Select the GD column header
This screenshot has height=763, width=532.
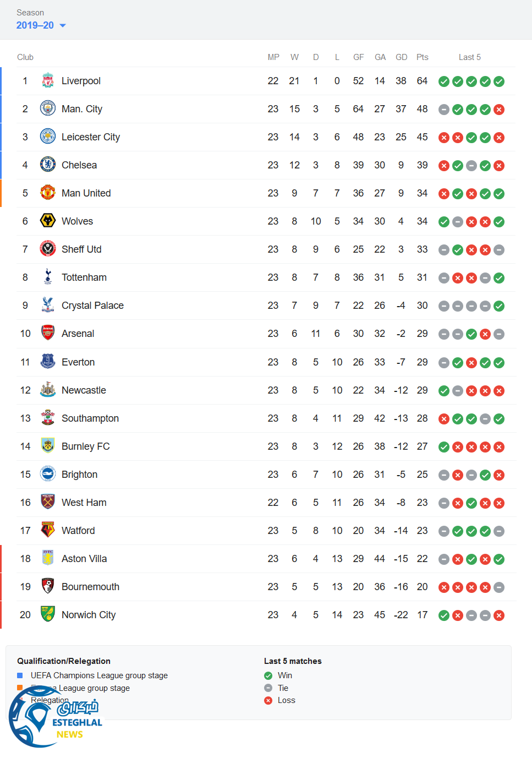(x=401, y=57)
